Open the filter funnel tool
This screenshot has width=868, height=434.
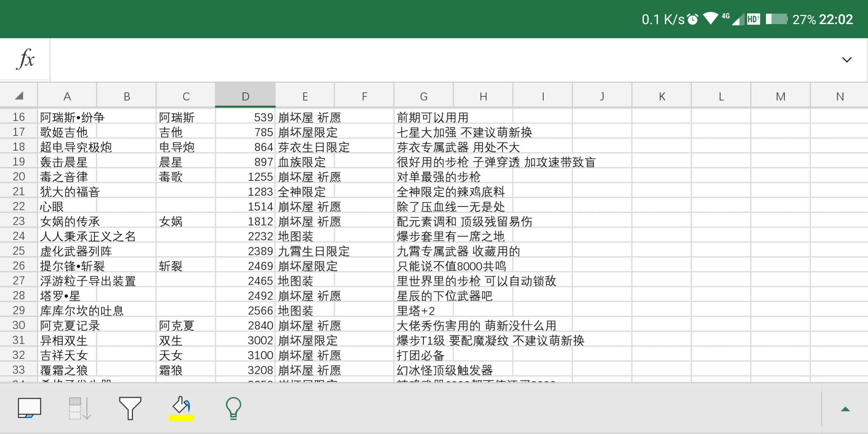[x=130, y=408]
